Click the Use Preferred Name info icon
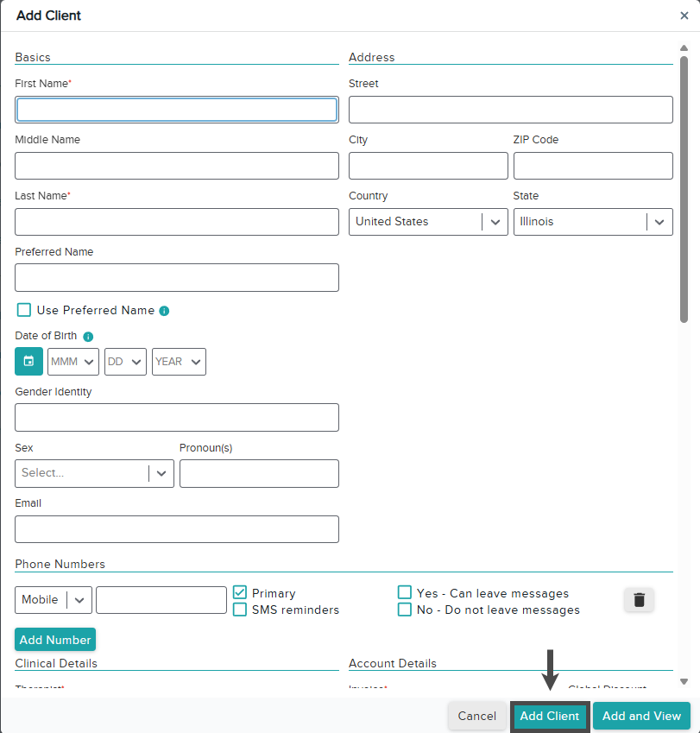The width and height of the screenshot is (700, 733). point(164,311)
